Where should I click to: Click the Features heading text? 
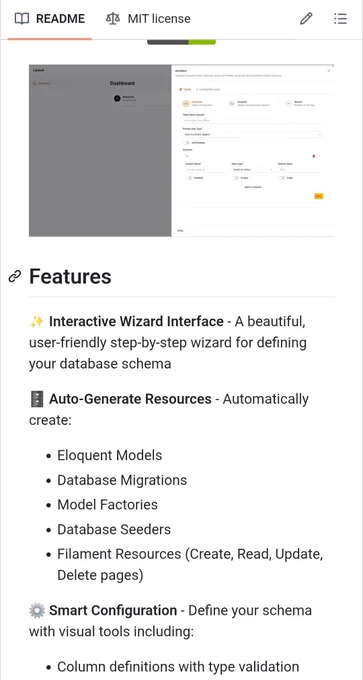[70, 276]
